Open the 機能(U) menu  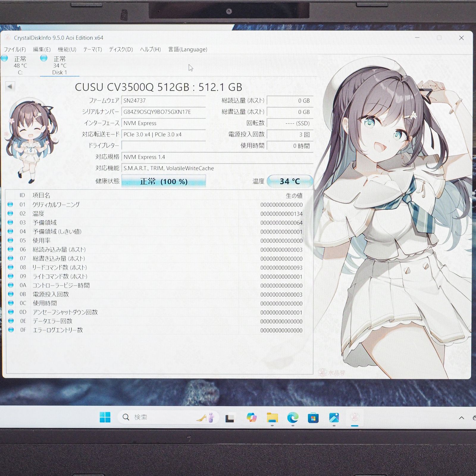(67, 49)
